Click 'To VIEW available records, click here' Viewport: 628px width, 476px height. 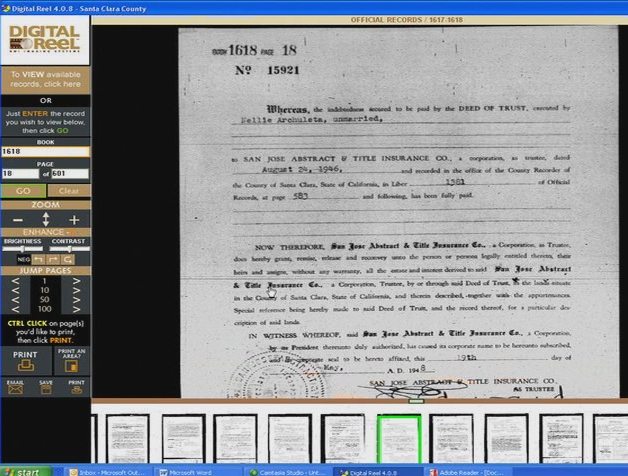[x=46, y=79]
